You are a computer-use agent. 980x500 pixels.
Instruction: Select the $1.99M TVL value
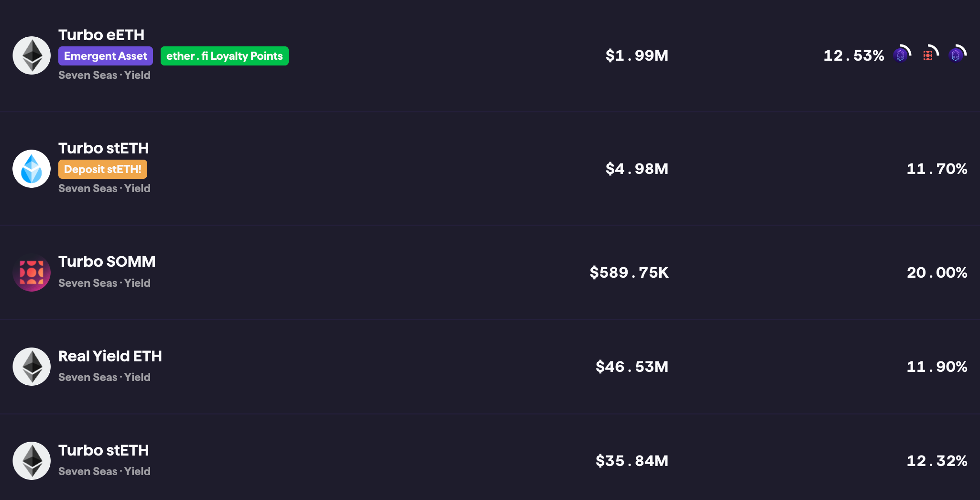click(x=637, y=55)
